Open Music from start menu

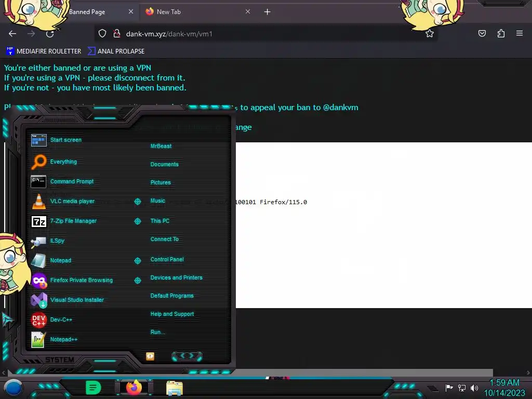(x=158, y=201)
